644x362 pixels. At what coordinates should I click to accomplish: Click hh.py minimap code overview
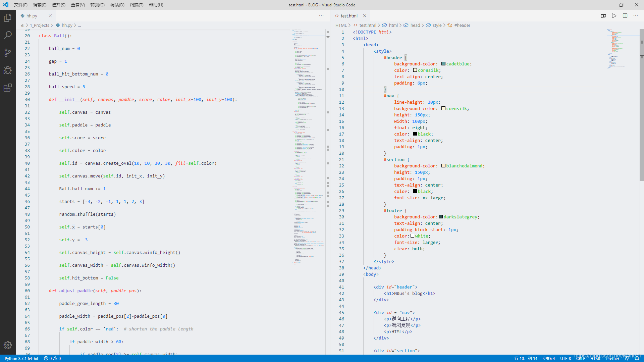point(308,147)
